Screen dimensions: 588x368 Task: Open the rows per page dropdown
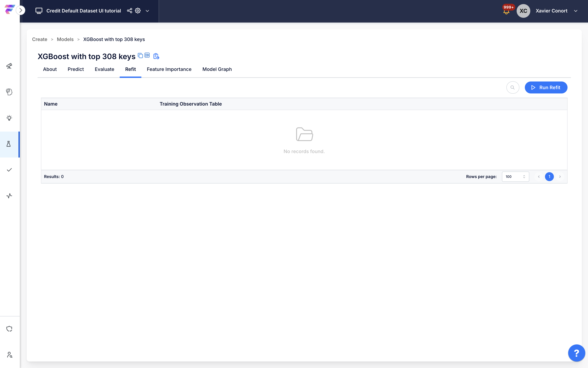tap(515, 177)
